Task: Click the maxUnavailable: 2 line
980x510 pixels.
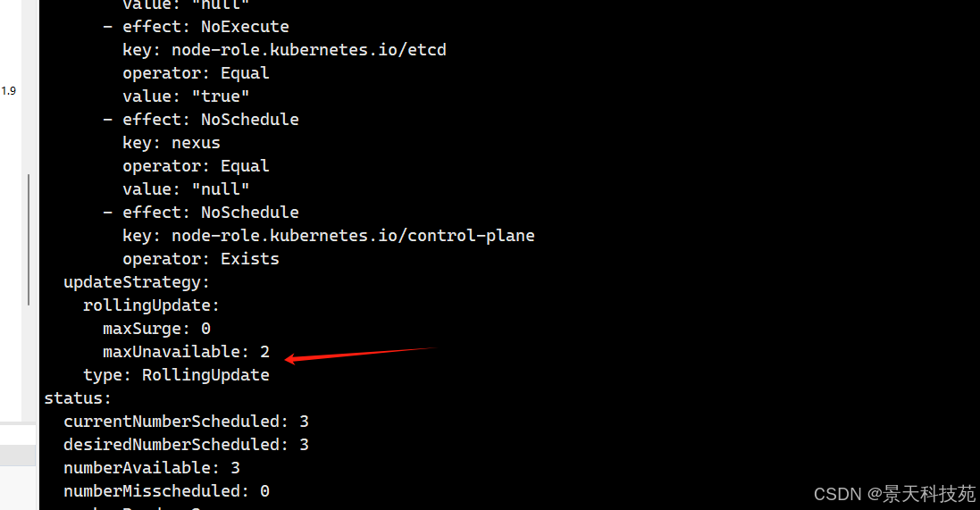Action: coord(186,352)
